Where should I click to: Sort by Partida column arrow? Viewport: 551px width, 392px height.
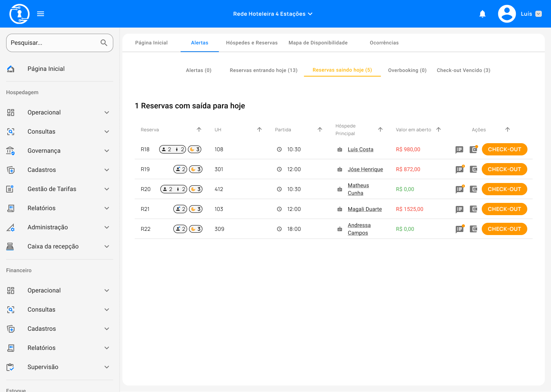pos(320,130)
